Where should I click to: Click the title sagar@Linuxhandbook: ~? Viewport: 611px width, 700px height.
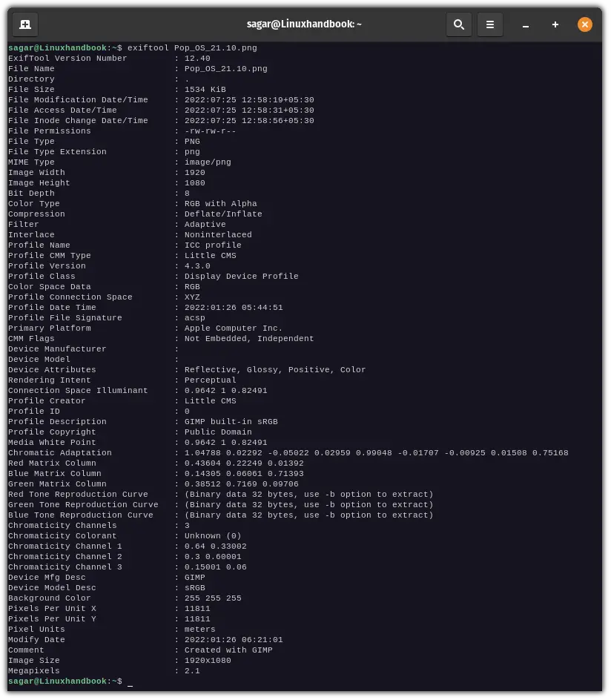304,24
